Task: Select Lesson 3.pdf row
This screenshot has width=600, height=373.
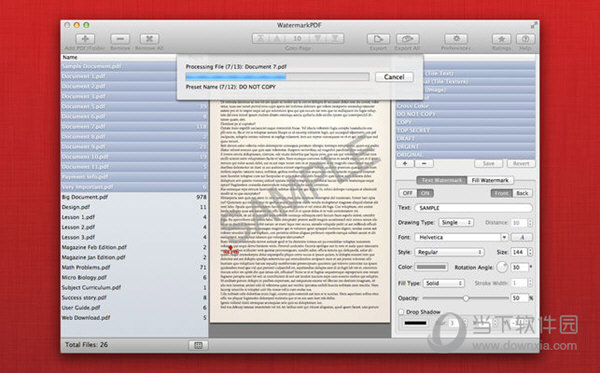Action: point(134,237)
